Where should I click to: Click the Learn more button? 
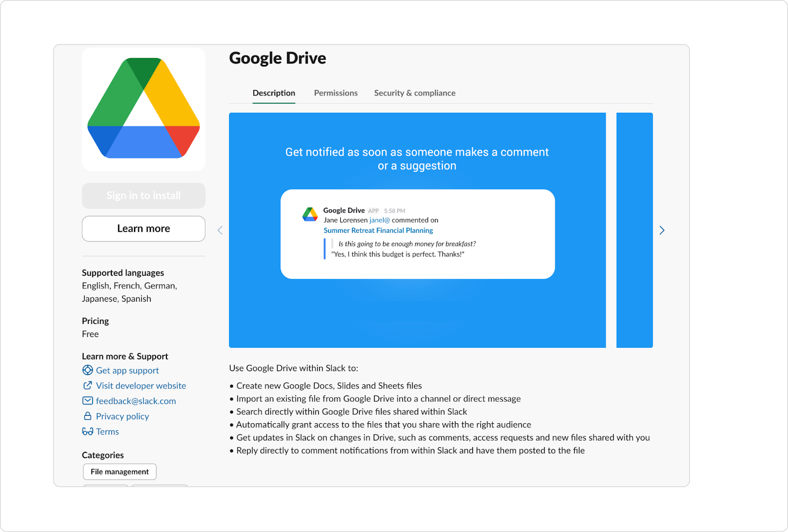(143, 229)
